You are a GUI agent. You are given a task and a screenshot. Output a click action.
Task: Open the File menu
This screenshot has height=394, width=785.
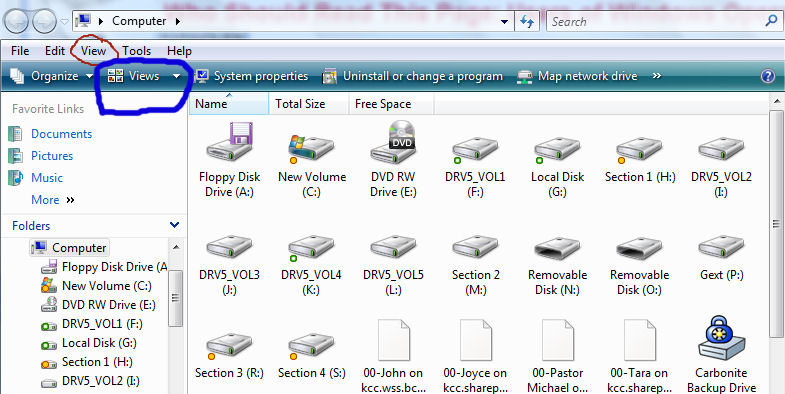20,51
